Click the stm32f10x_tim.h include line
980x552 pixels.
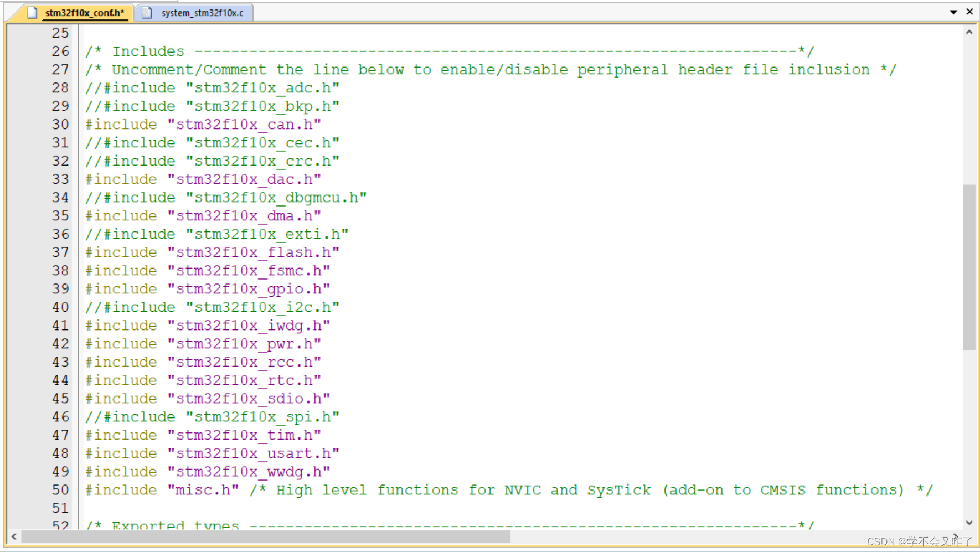[203, 435]
